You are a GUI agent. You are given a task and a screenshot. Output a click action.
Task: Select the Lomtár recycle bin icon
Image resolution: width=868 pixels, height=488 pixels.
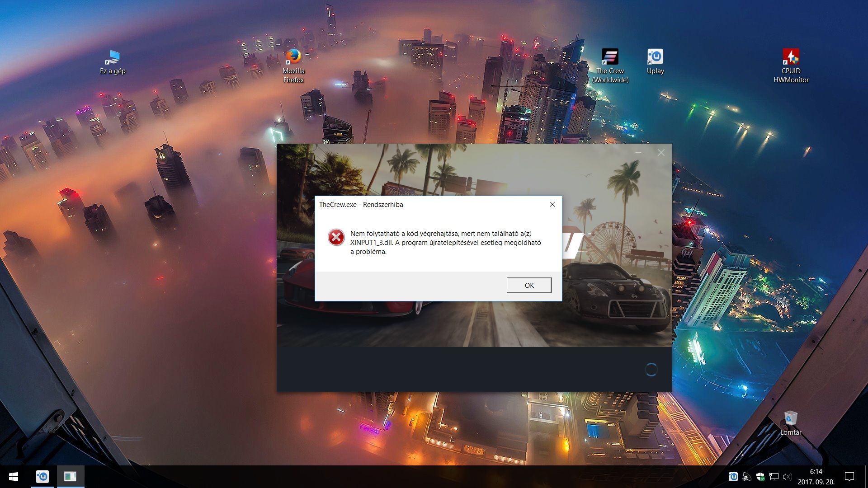[x=790, y=423]
